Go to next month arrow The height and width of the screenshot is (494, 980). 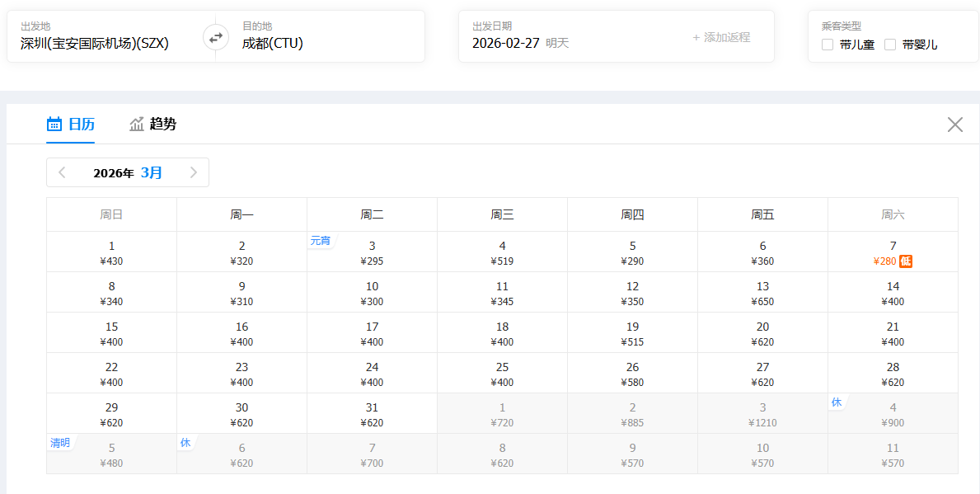pyautogui.click(x=194, y=172)
